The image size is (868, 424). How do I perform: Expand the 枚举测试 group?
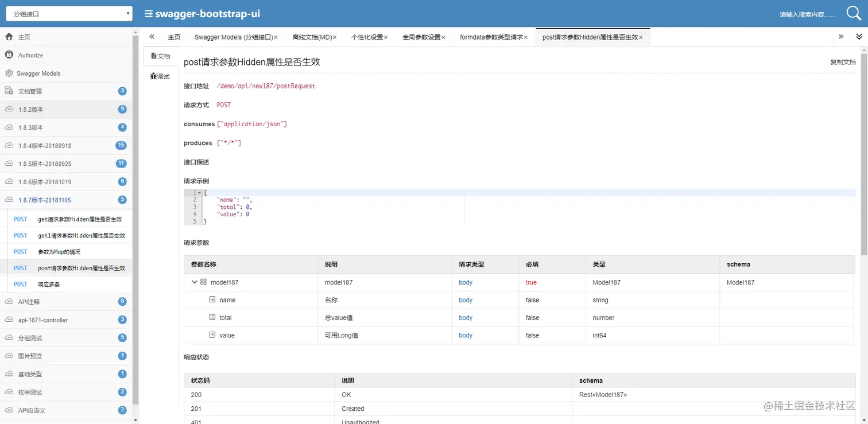pos(66,392)
